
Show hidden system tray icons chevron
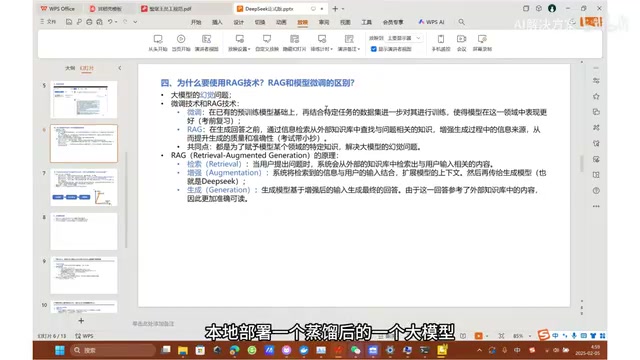click(480, 350)
